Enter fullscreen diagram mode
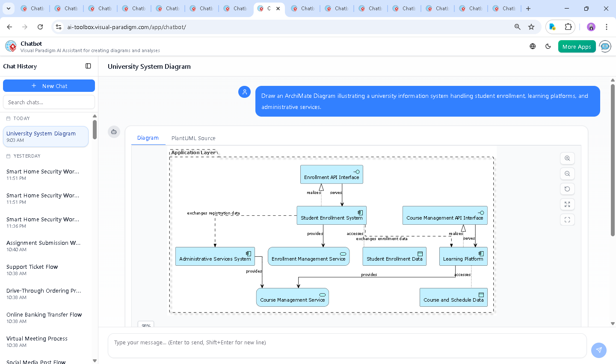The height and width of the screenshot is (364, 616). pyautogui.click(x=567, y=219)
